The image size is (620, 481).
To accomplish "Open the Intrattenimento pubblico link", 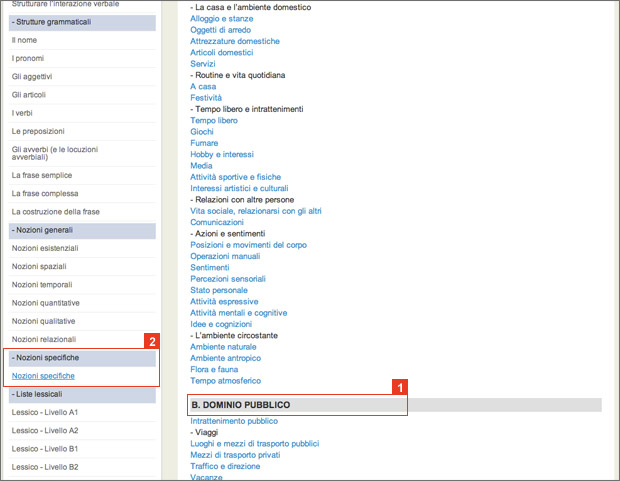I will click(x=234, y=421).
